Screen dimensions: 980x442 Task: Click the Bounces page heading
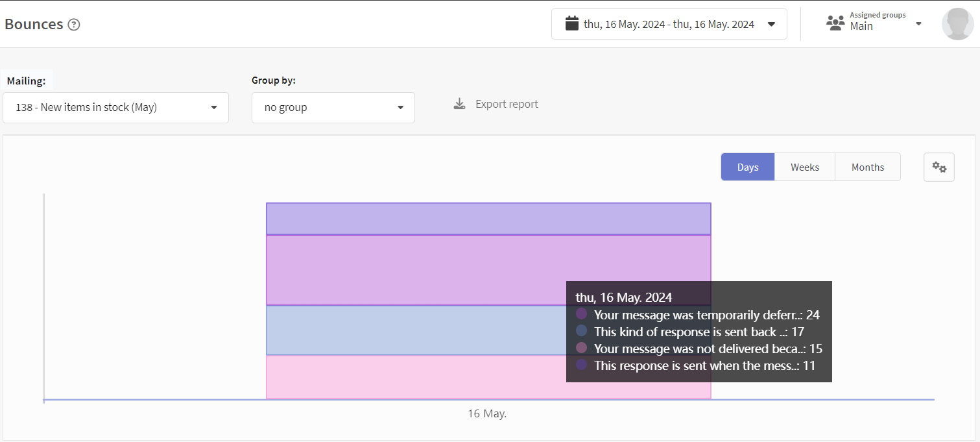click(34, 25)
